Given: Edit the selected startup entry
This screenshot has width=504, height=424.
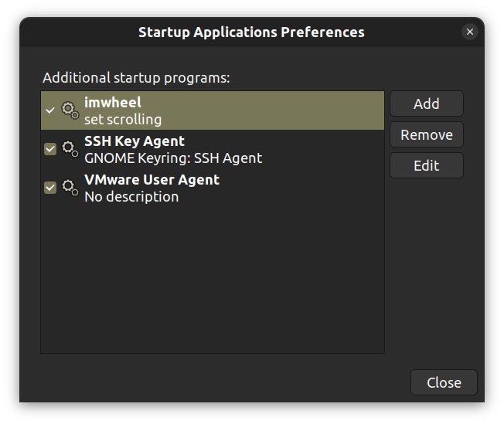Looking at the screenshot, I should (x=427, y=165).
